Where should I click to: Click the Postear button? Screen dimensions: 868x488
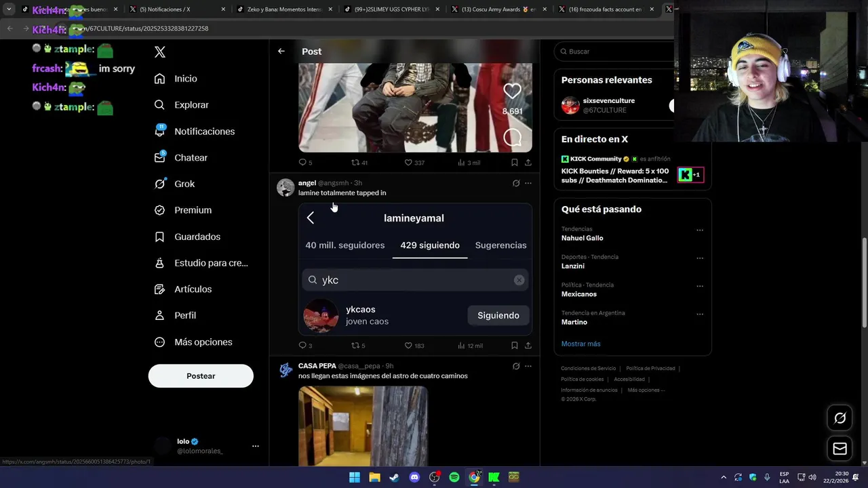tap(201, 376)
